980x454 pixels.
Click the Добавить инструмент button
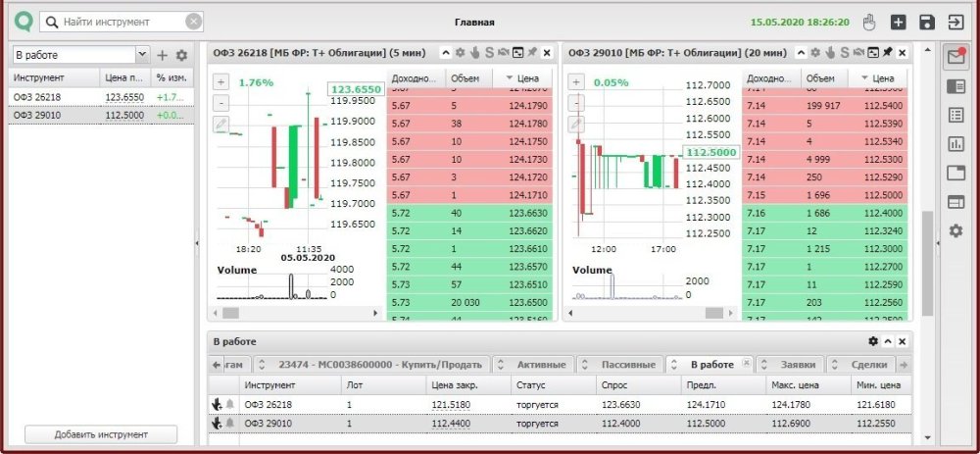click(x=101, y=434)
